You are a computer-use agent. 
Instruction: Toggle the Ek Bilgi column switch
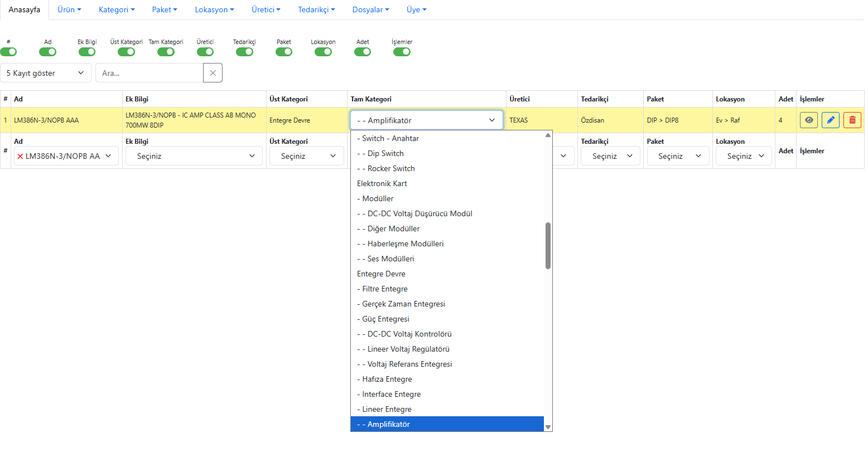87,52
